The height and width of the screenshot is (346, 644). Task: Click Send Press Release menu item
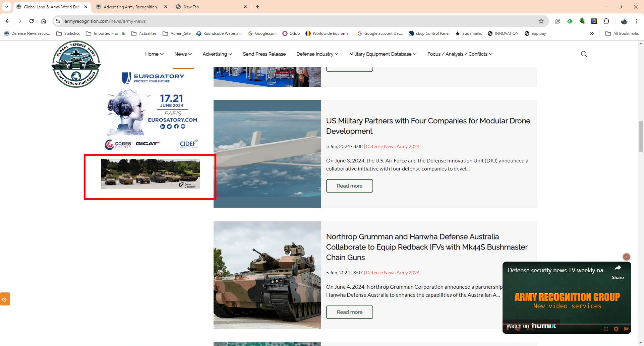[x=264, y=54]
